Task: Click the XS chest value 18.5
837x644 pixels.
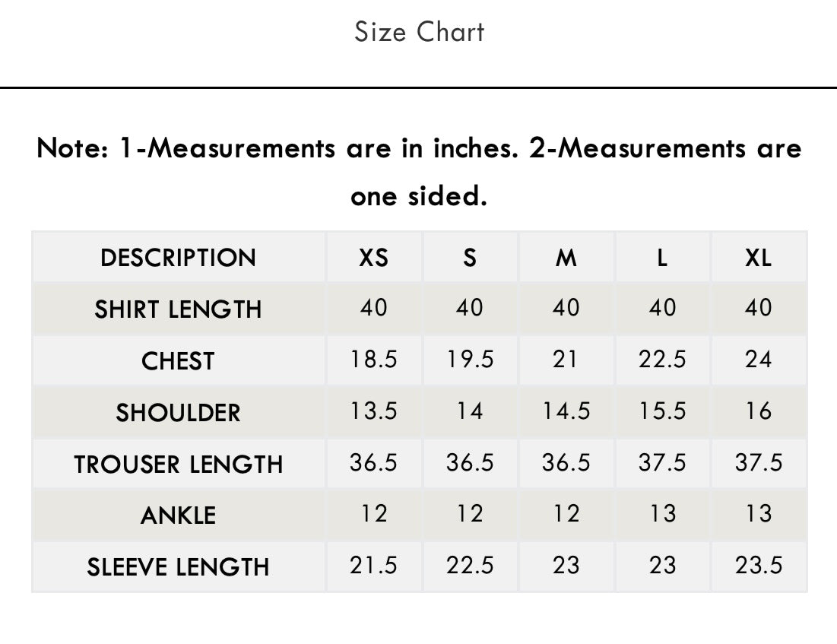Action: (x=373, y=360)
